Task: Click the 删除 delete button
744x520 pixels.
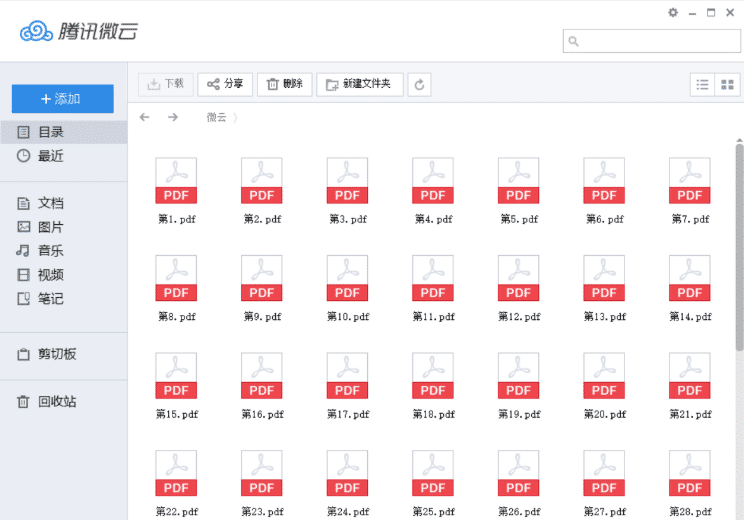Action: pos(285,84)
